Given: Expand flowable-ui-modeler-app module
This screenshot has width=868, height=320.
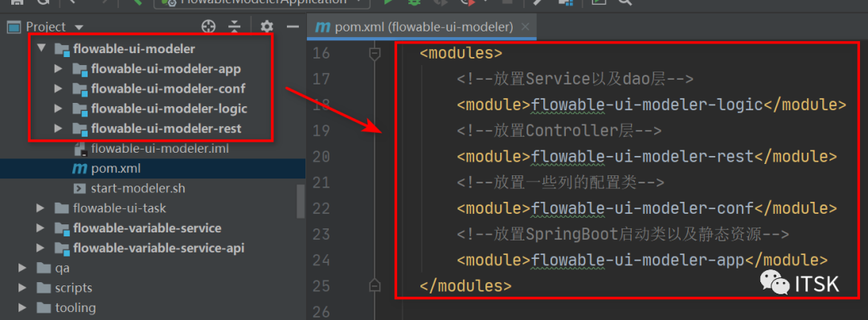Looking at the screenshot, I should click(58, 68).
